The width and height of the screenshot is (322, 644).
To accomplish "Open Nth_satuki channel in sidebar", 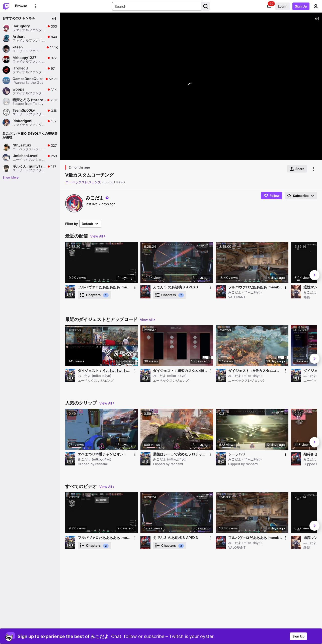I will point(30,147).
